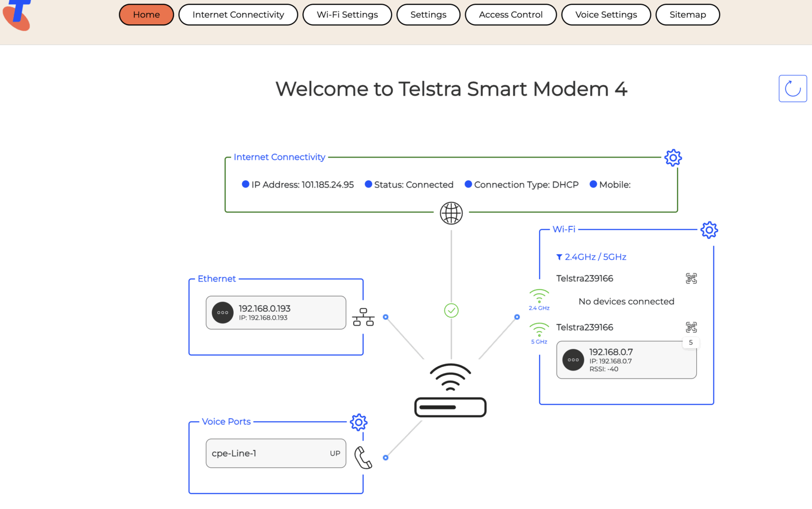Click the Home button
Viewport: 812px width, 509px height.
146,15
